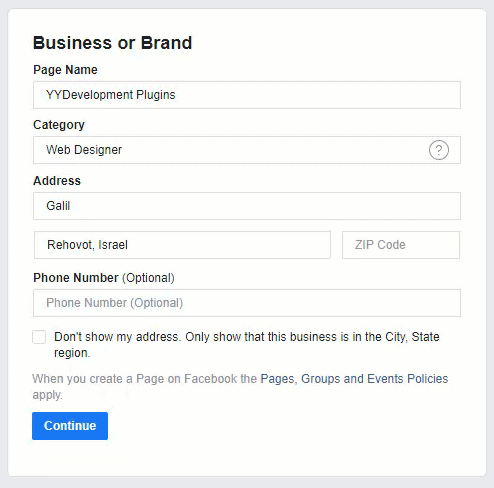494x488 pixels.
Task: Select the city field showing Rehovot, Israel
Action: (182, 245)
